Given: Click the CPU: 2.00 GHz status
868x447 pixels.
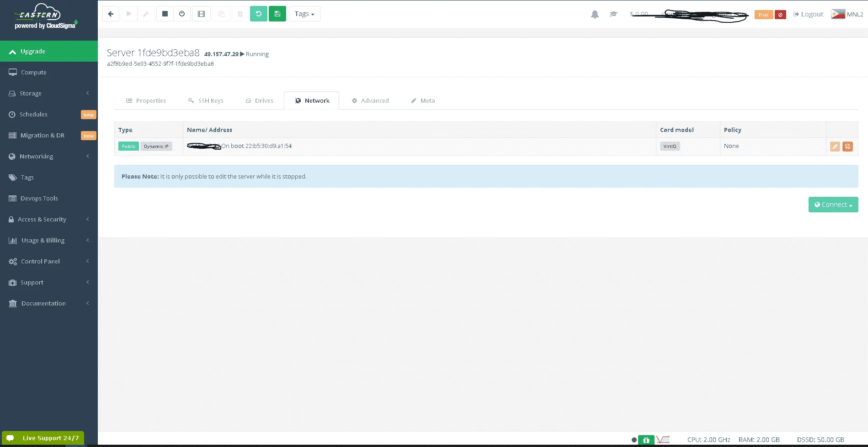Looking at the screenshot, I should tap(708, 440).
